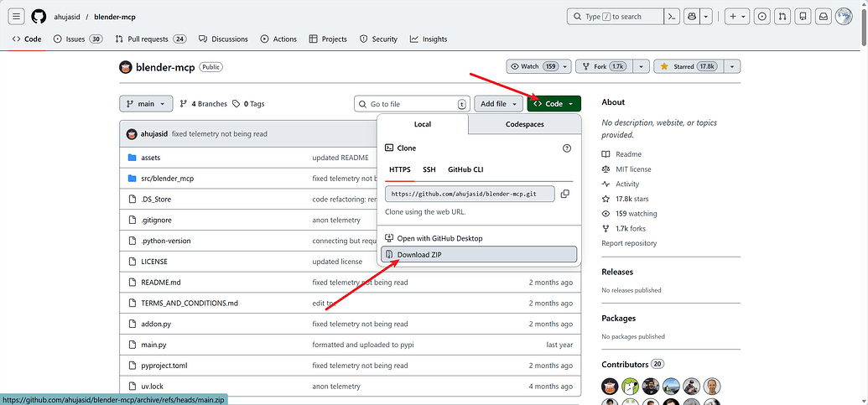This screenshot has height=405, width=868.
Task: Open the command palette icon
Action: (672, 17)
